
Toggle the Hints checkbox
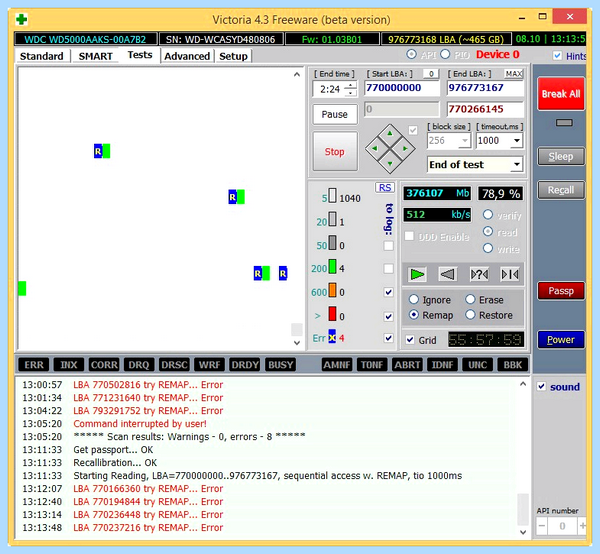557,56
